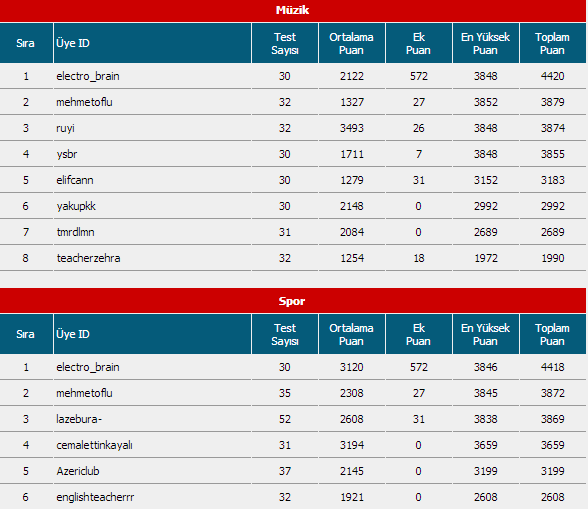This screenshot has height=509, width=588.
Task: Click extra score 7 for ysbr
Action: [418, 154]
